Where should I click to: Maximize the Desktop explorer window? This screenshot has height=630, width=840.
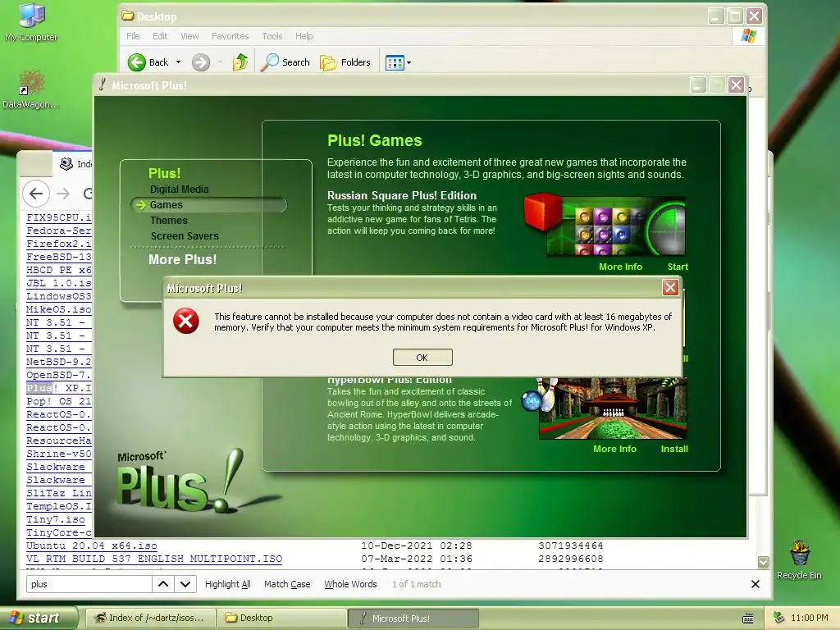click(x=735, y=16)
